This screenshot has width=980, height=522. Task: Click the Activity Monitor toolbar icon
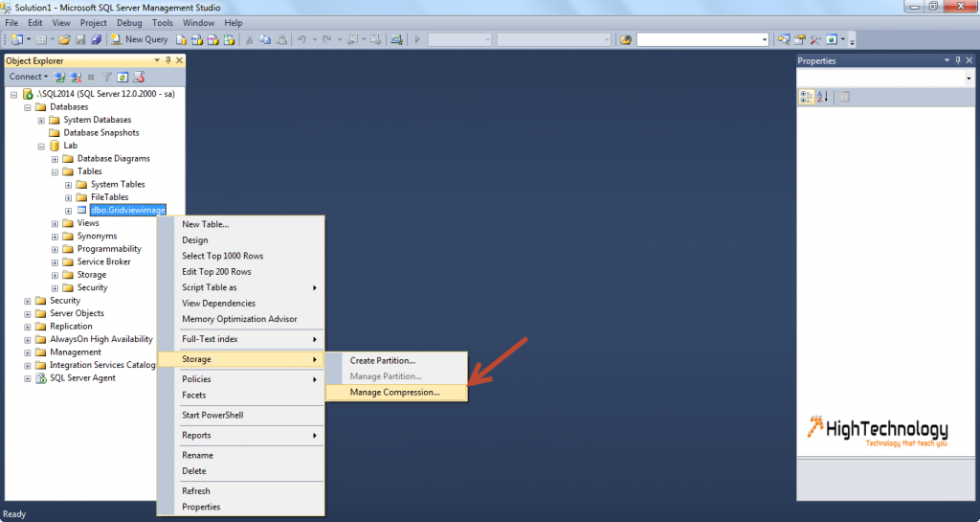point(396,39)
